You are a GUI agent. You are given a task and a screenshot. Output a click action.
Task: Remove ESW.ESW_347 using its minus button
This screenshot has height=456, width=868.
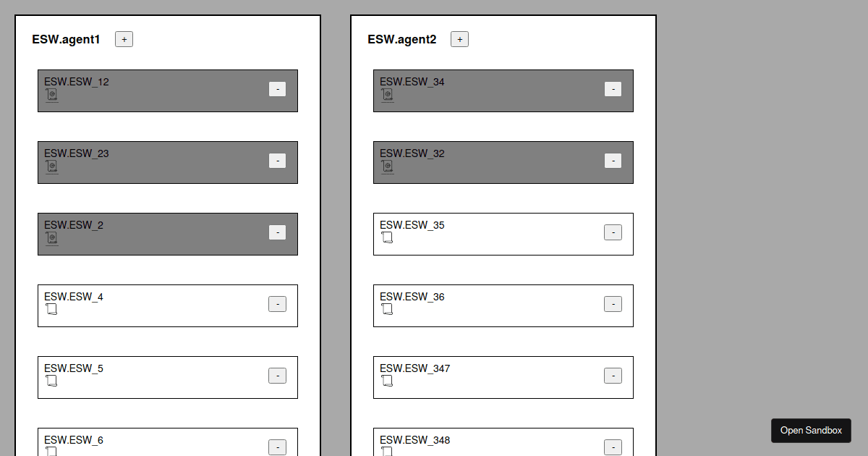(x=613, y=376)
